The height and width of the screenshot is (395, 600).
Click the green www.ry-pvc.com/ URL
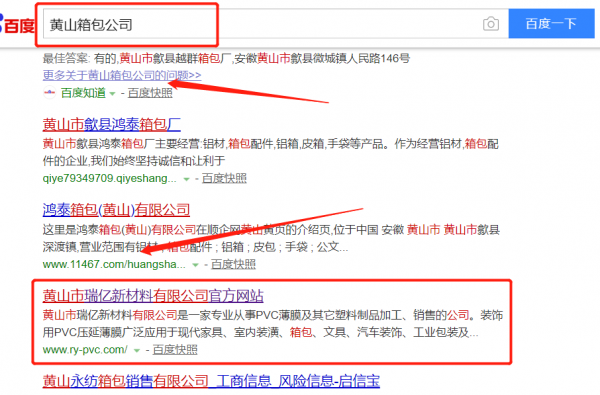click(x=85, y=349)
